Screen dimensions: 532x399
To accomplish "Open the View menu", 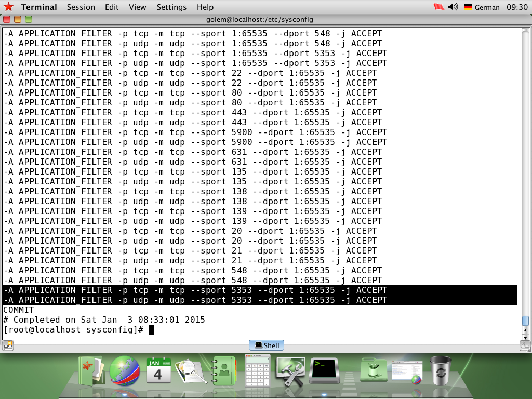I will coord(137,7).
